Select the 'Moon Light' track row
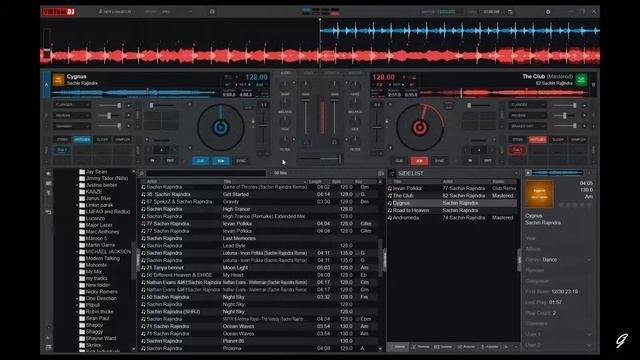Viewport: 640px width, 360px height. (259, 268)
